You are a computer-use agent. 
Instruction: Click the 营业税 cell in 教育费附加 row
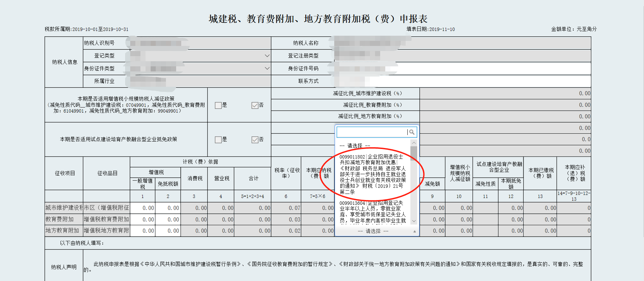[x=221, y=219]
